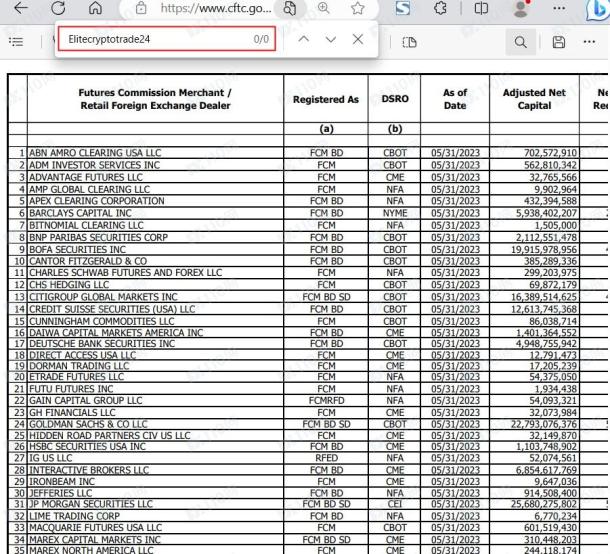This screenshot has height=554, width=610.
Task: Open more PDF toolbar options
Action: (589, 42)
